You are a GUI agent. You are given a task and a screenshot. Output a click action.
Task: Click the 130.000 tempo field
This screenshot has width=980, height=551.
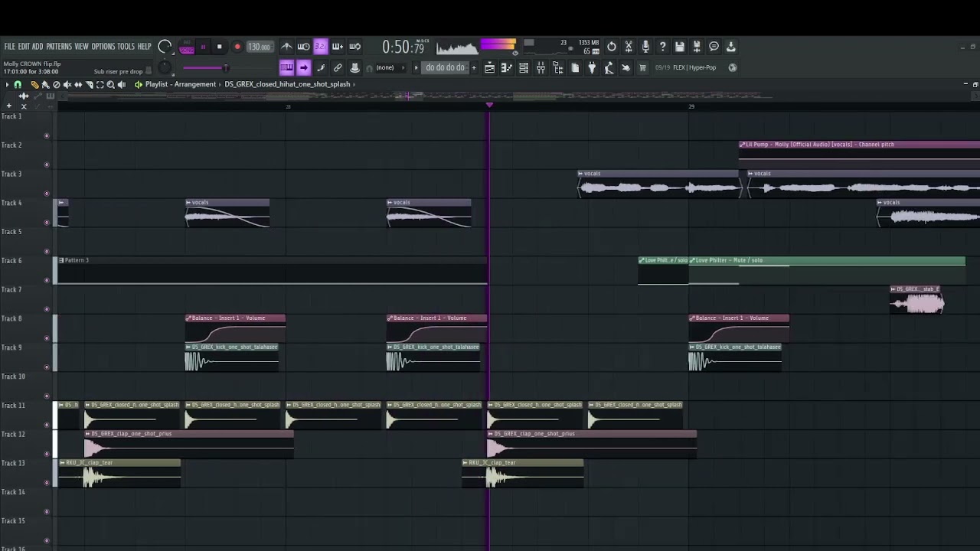point(260,47)
